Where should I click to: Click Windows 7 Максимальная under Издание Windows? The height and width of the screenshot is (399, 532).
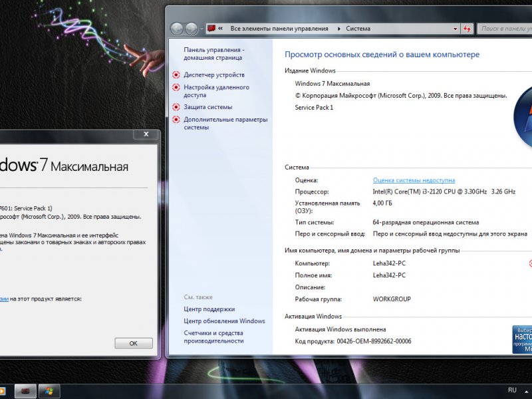332,84
